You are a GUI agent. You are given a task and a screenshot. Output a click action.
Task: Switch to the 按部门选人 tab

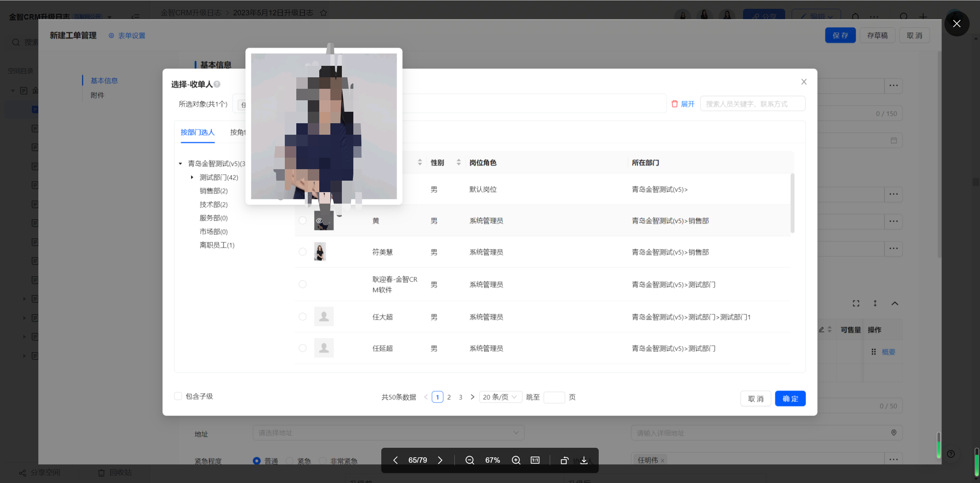[198, 132]
